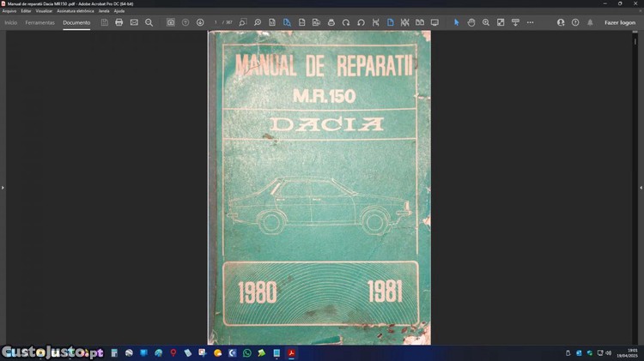The width and height of the screenshot is (644, 361).
Task: Click the zoom in magnifier icon
Action: click(x=486, y=22)
